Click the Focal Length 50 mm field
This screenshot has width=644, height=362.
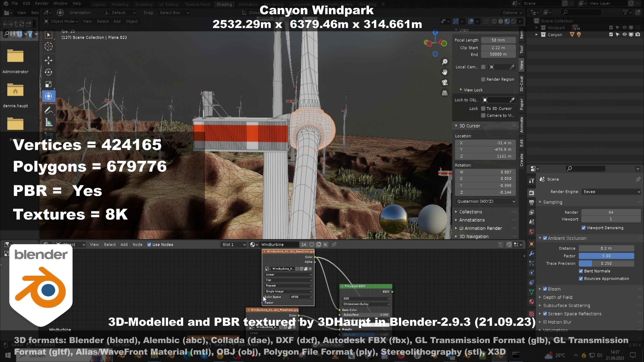498,40
